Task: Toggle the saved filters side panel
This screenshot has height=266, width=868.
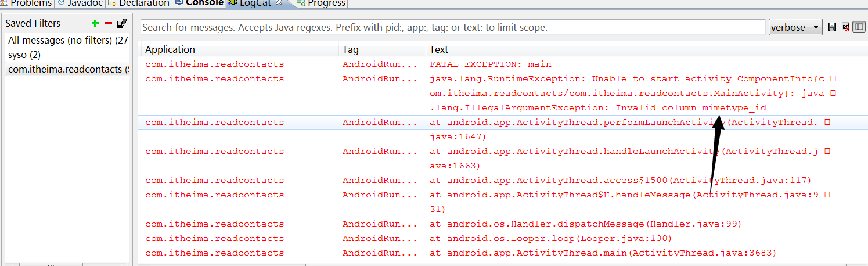Action: tap(859, 27)
